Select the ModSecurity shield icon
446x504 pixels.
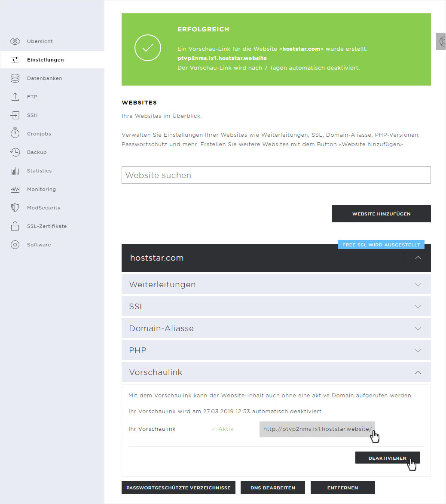coord(15,208)
